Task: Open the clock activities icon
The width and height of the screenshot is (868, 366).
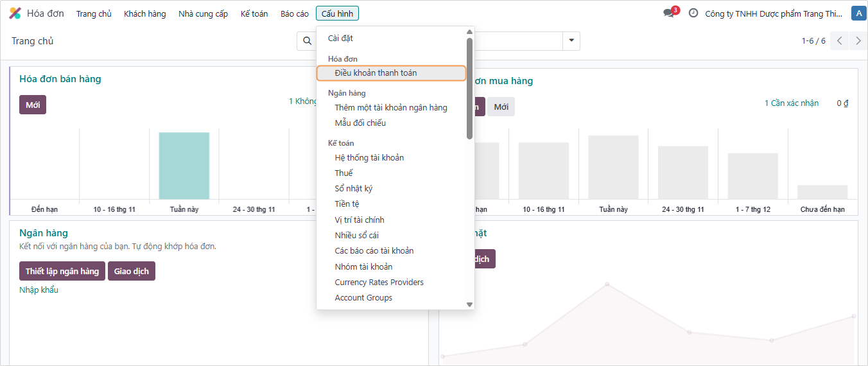Action: pos(693,13)
